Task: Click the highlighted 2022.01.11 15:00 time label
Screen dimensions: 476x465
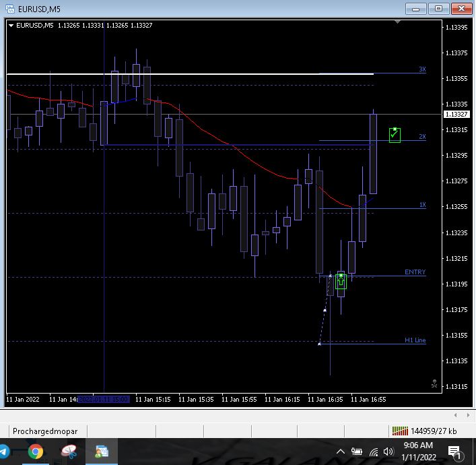Action: (x=104, y=400)
